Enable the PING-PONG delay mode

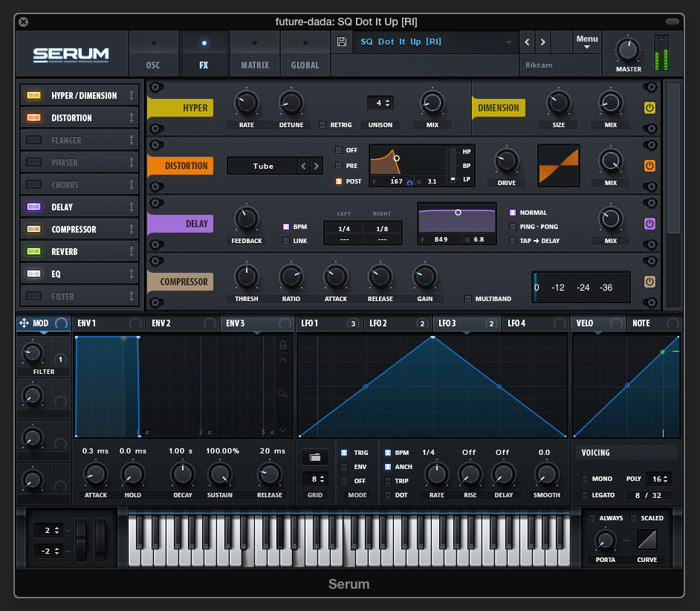tap(513, 227)
